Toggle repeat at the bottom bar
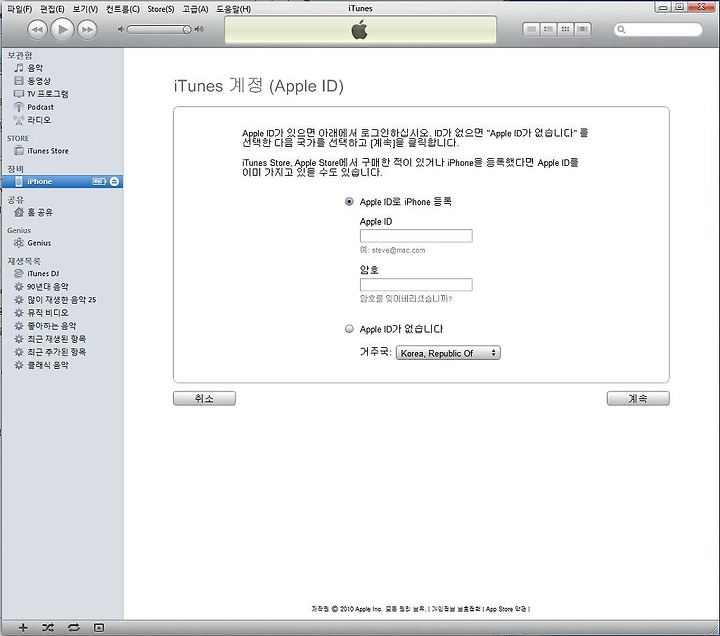 click(x=73, y=627)
